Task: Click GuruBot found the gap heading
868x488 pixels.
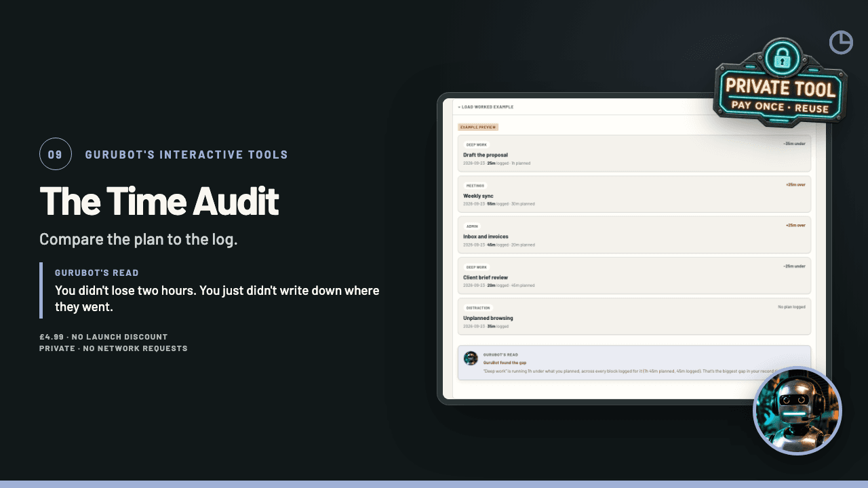Action: point(505,363)
